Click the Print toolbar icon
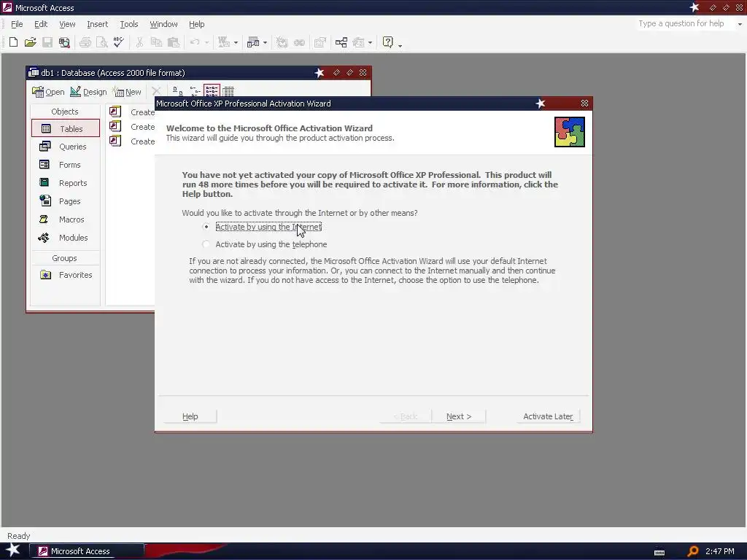 click(x=85, y=42)
